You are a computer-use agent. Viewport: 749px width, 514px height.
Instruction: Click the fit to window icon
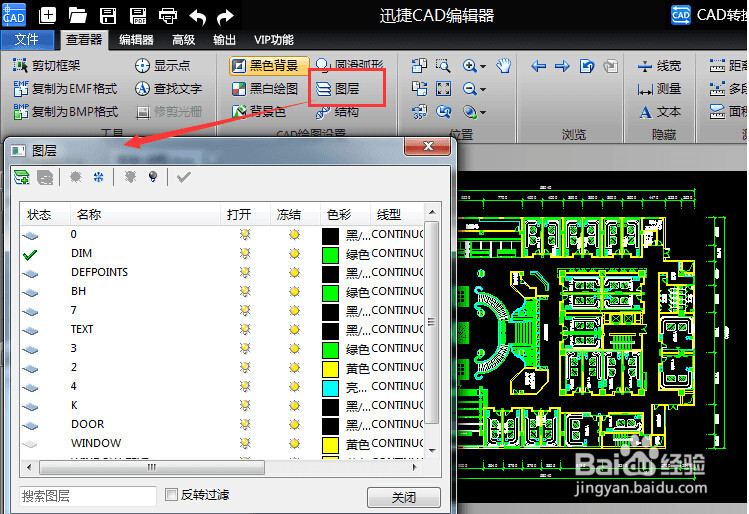pyautogui.click(x=443, y=88)
